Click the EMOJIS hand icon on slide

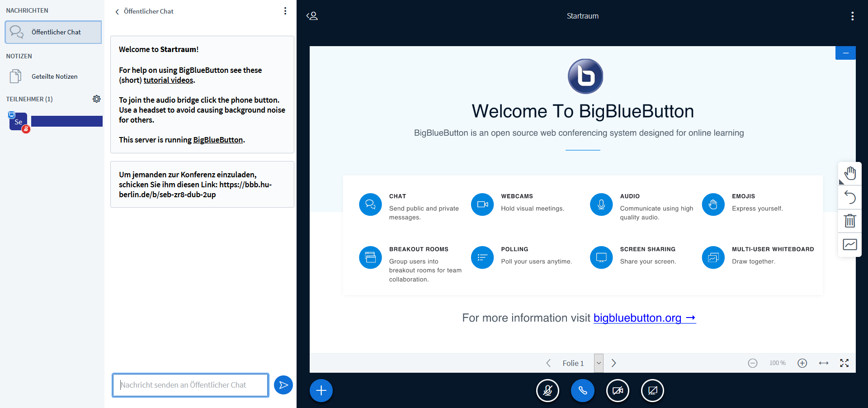[713, 204]
